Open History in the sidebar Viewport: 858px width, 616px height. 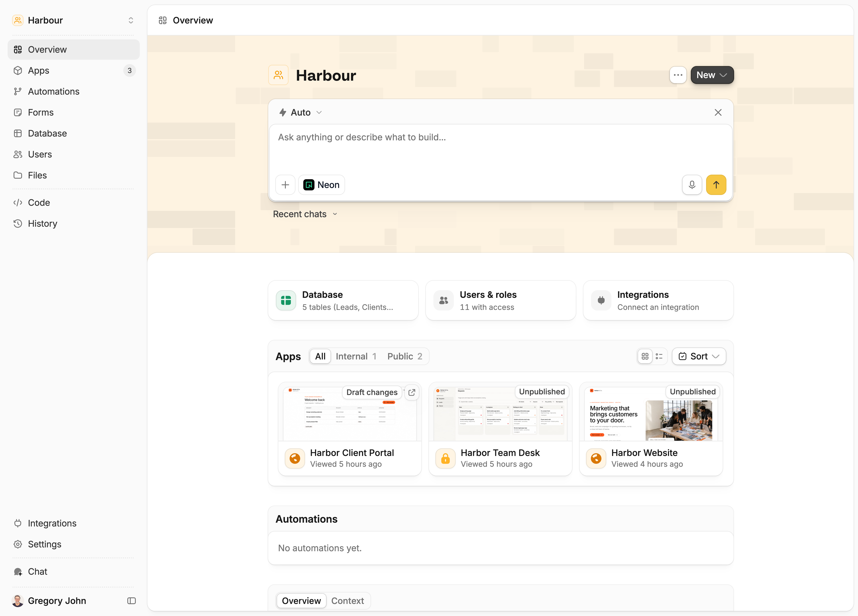pos(73,223)
